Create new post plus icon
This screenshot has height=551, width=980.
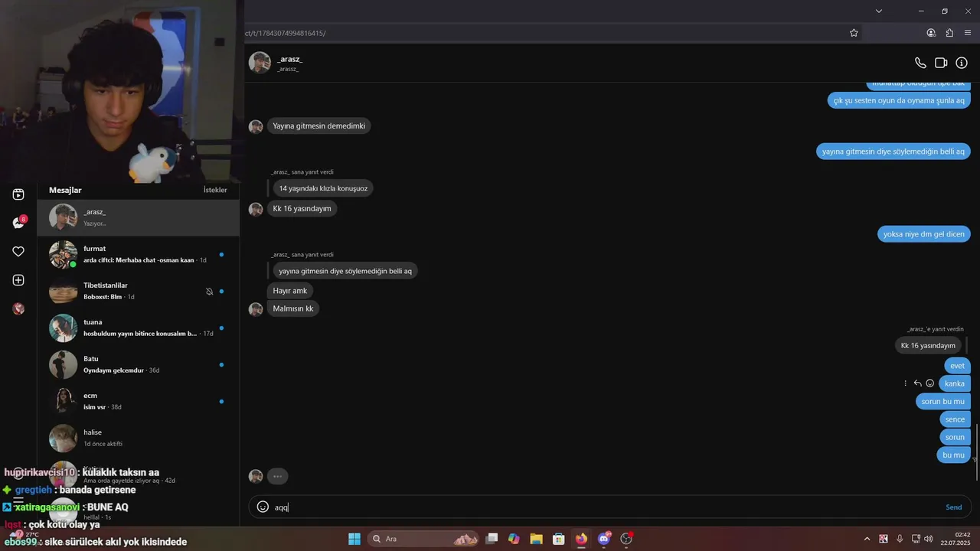click(18, 280)
